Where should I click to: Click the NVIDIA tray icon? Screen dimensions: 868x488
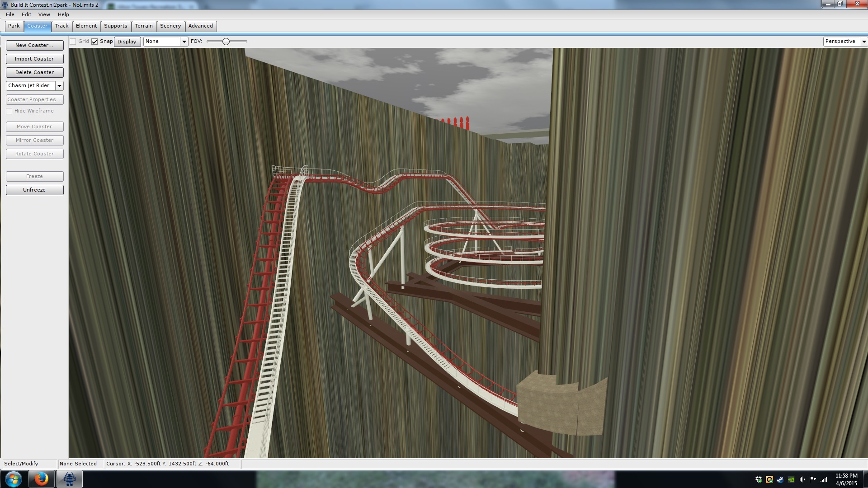tap(791, 479)
